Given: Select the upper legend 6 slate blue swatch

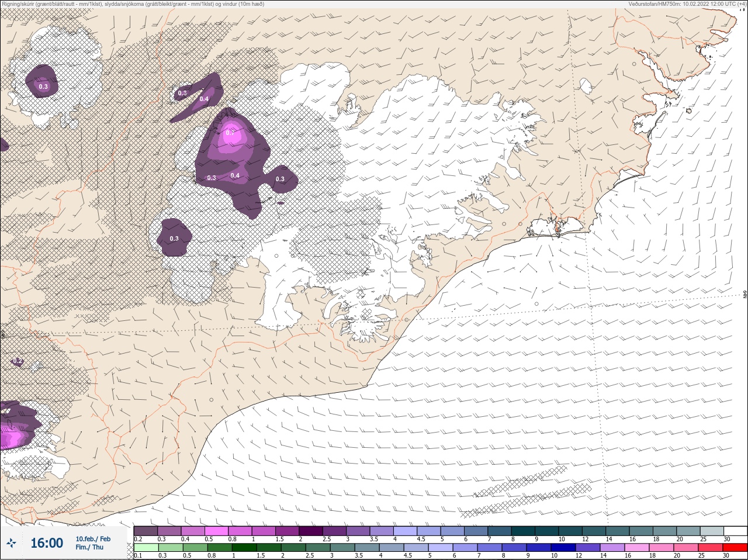Looking at the screenshot, I should click(x=476, y=531).
